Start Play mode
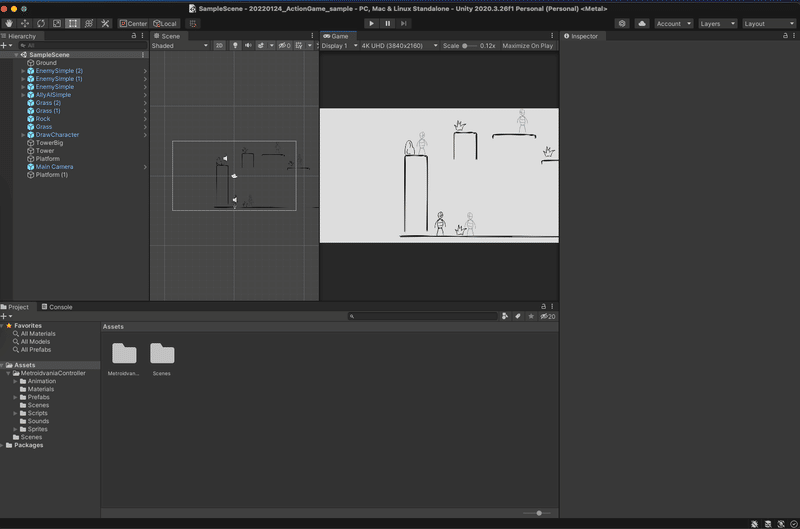 tap(371, 23)
